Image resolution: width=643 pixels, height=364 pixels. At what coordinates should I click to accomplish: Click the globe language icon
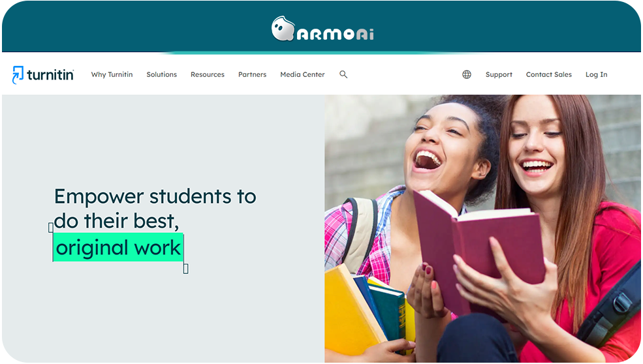(x=467, y=74)
